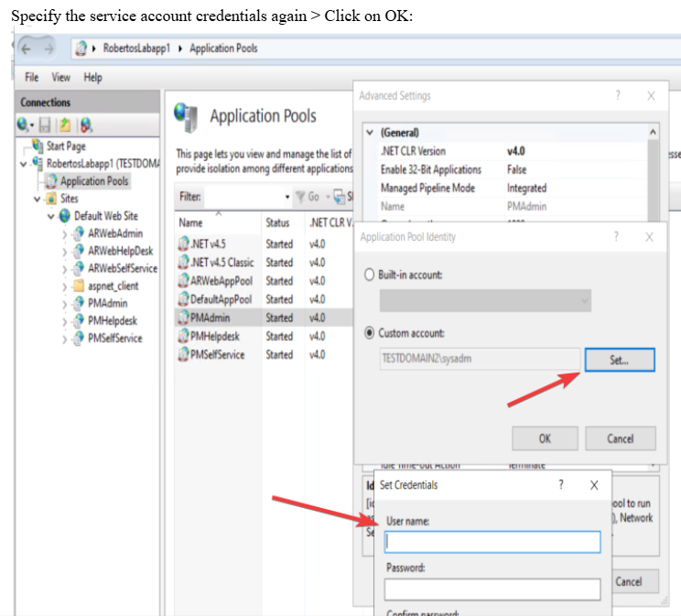This screenshot has width=681, height=616.
Task: Click the Go filter funnel icon
Action: click(300, 197)
